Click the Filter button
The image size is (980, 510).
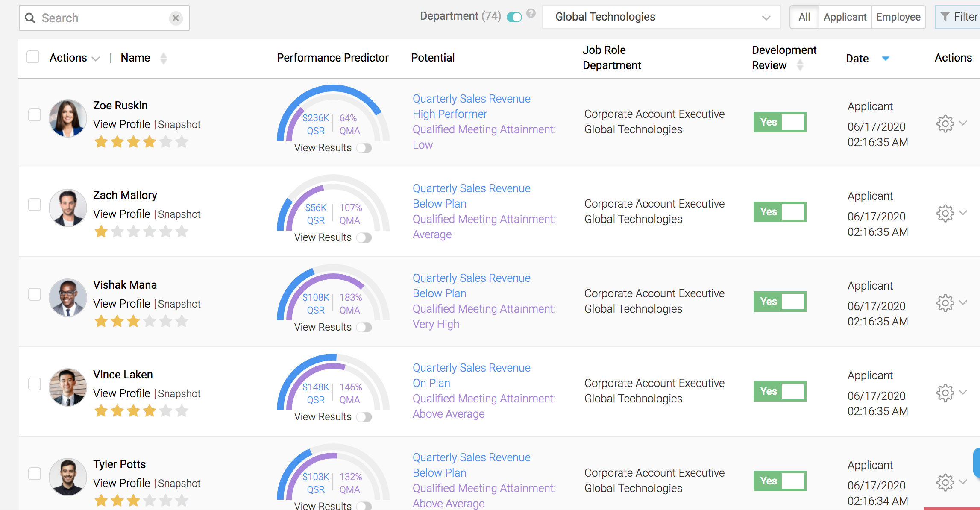pos(959,17)
